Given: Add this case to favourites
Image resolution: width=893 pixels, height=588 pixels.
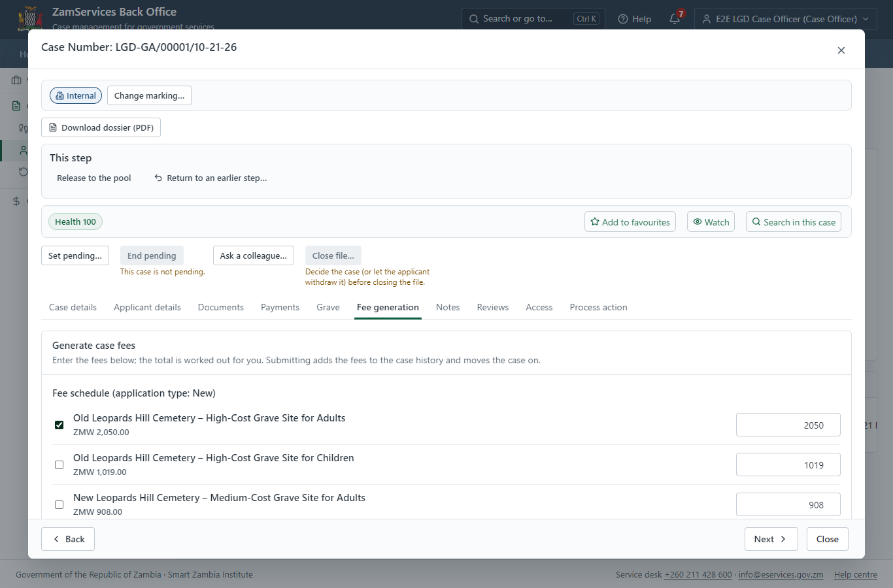Looking at the screenshot, I should (630, 222).
